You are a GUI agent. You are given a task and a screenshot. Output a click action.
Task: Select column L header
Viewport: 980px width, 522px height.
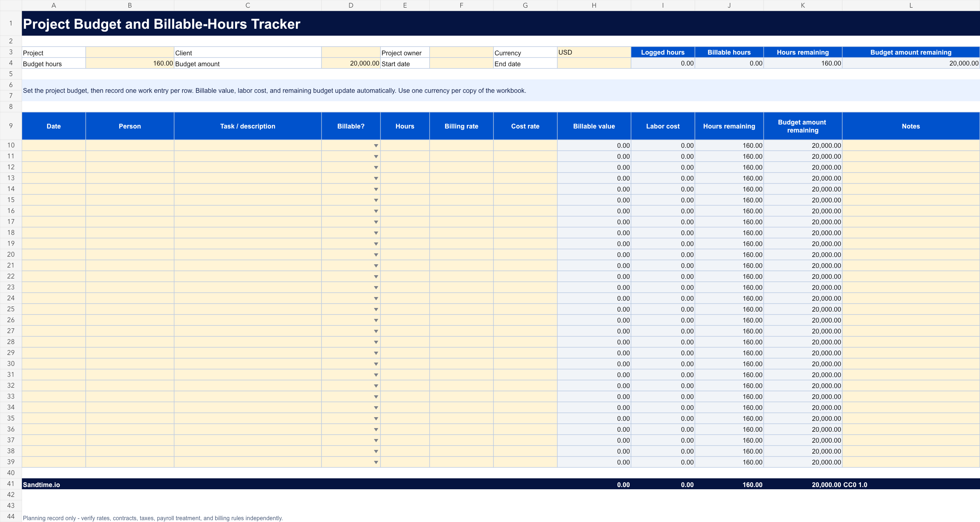[911, 5]
